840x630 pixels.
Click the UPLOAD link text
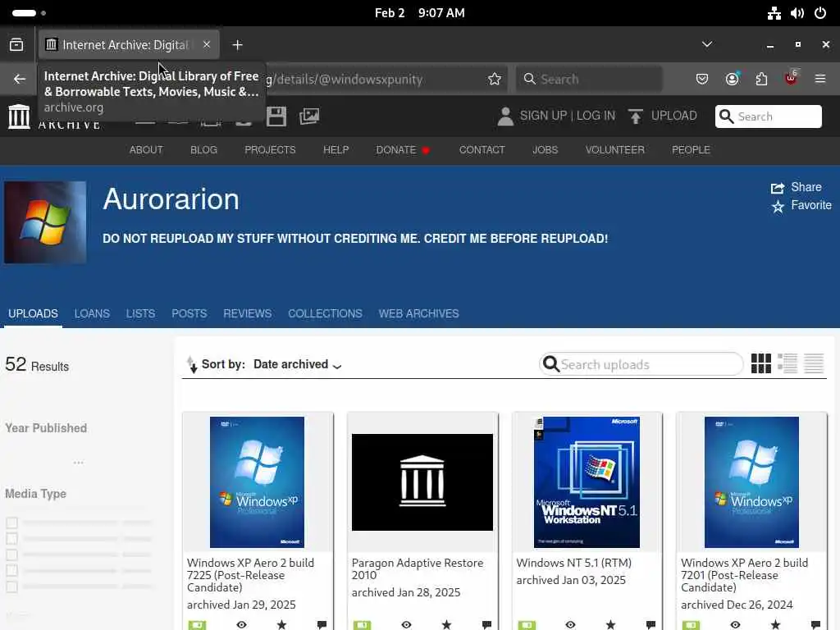pos(674,116)
